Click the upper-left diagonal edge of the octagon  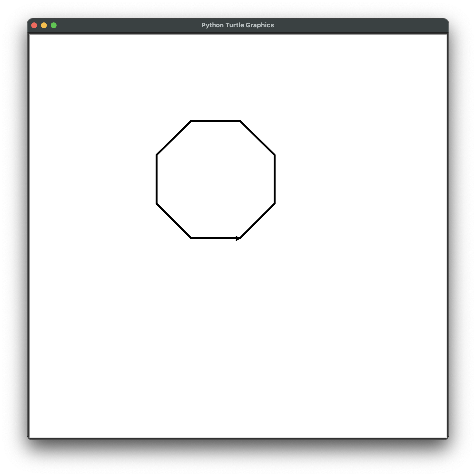click(x=174, y=138)
